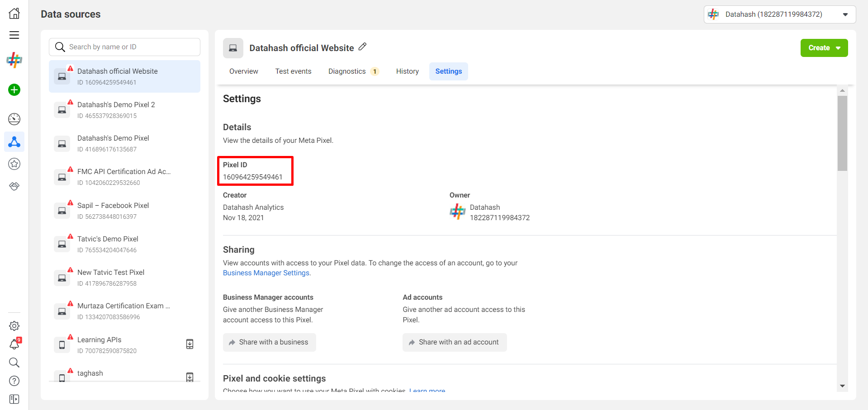Select Sapil – Facebook Pixel item
The width and height of the screenshot is (868, 410).
coord(124,211)
